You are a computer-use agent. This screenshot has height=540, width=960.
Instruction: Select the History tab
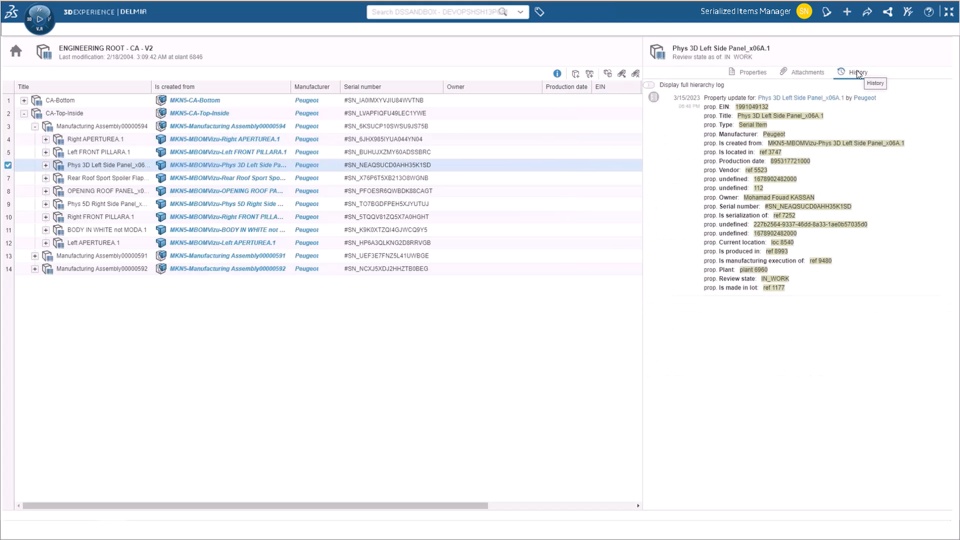pos(852,72)
